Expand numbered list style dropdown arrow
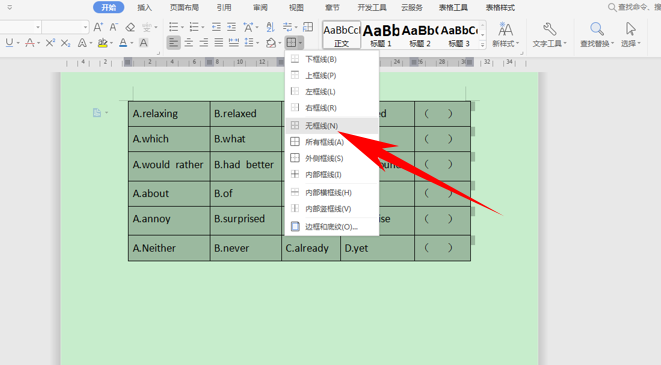 point(203,28)
